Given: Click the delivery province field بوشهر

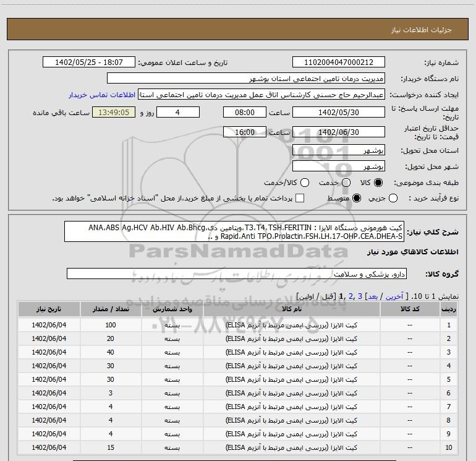Looking at the screenshot, I should 339,150.
